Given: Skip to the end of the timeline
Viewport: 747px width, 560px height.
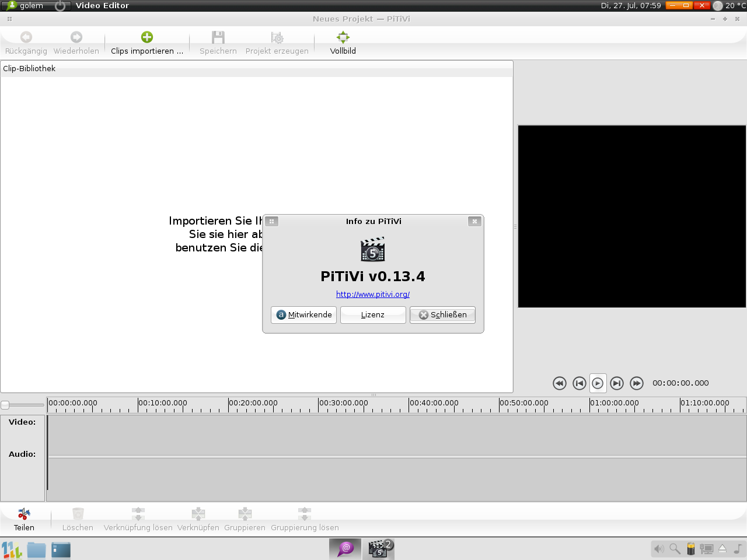Looking at the screenshot, I should [617, 383].
